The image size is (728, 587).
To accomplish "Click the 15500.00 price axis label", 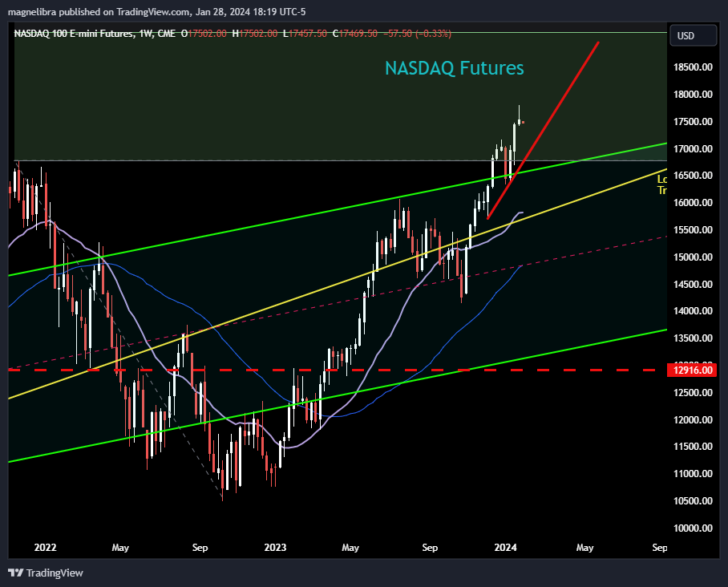I will click(x=693, y=230).
